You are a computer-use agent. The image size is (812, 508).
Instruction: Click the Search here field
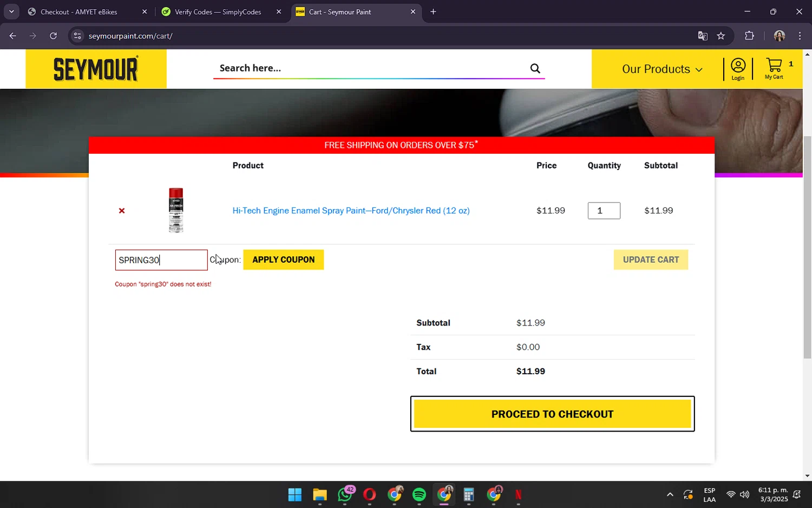coord(371,68)
